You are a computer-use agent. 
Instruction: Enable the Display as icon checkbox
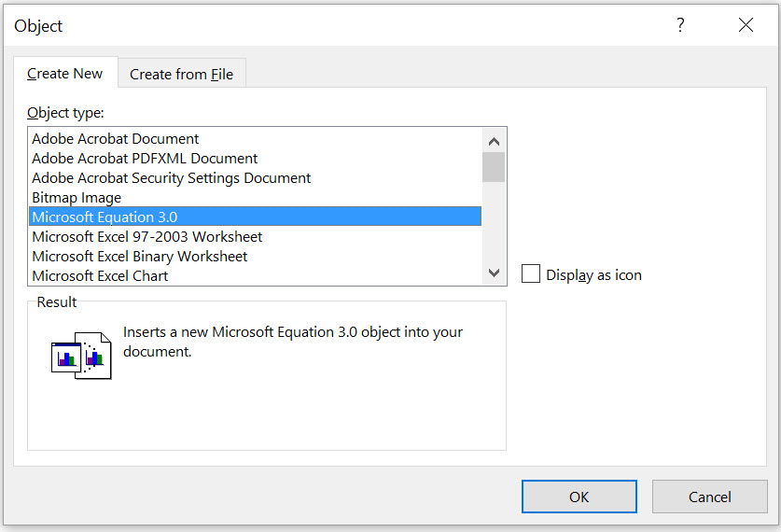[x=530, y=274]
